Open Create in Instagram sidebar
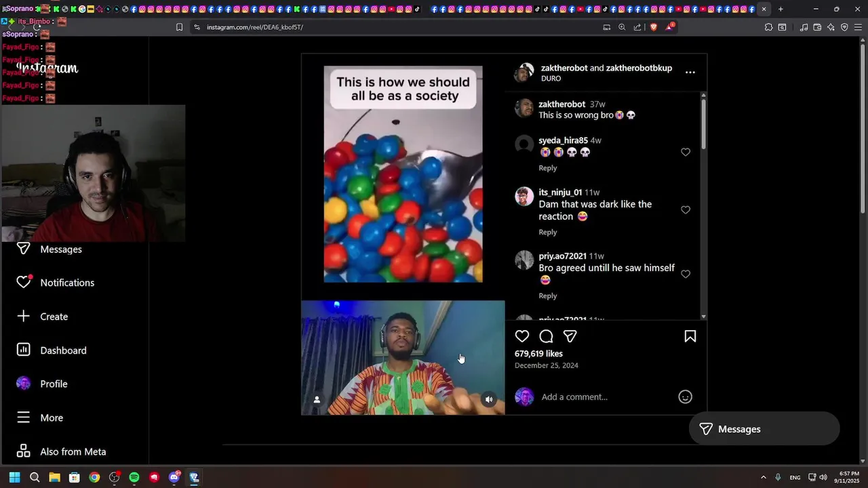 [x=54, y=317]
